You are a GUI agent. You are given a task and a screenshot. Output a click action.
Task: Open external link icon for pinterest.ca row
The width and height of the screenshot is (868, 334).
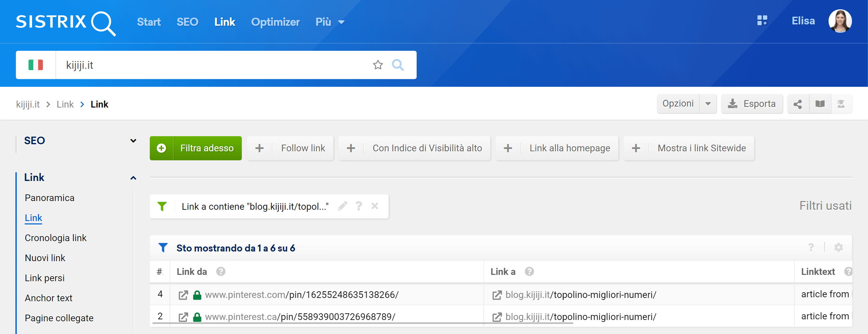[183, 317]
